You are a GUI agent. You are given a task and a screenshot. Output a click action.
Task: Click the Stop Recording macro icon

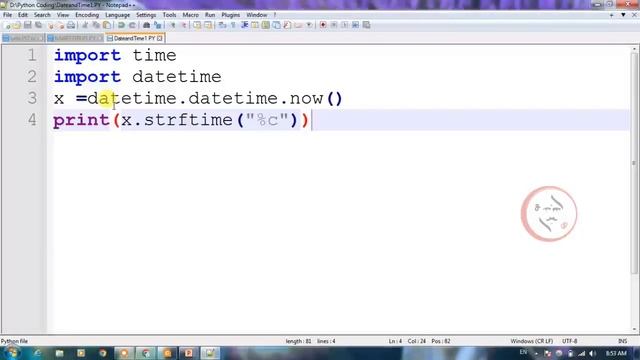334,25
